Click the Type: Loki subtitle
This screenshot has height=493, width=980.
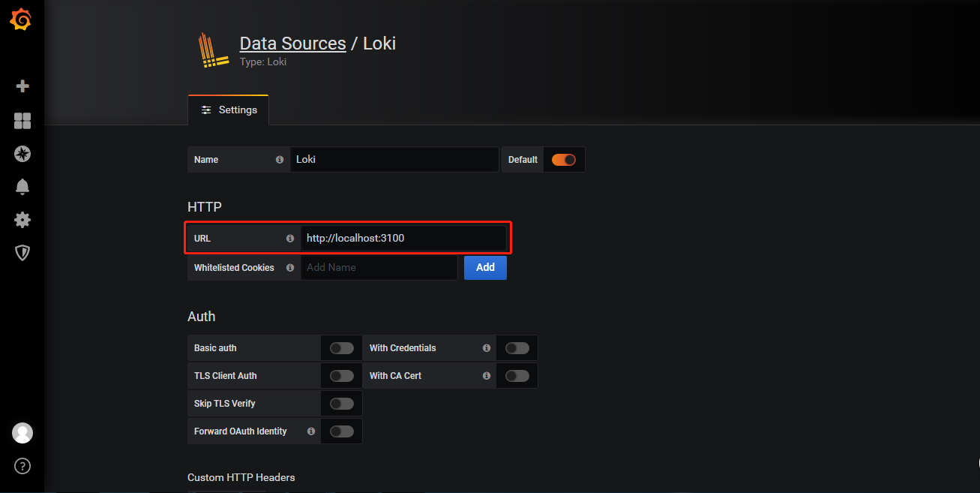[263, 62]
